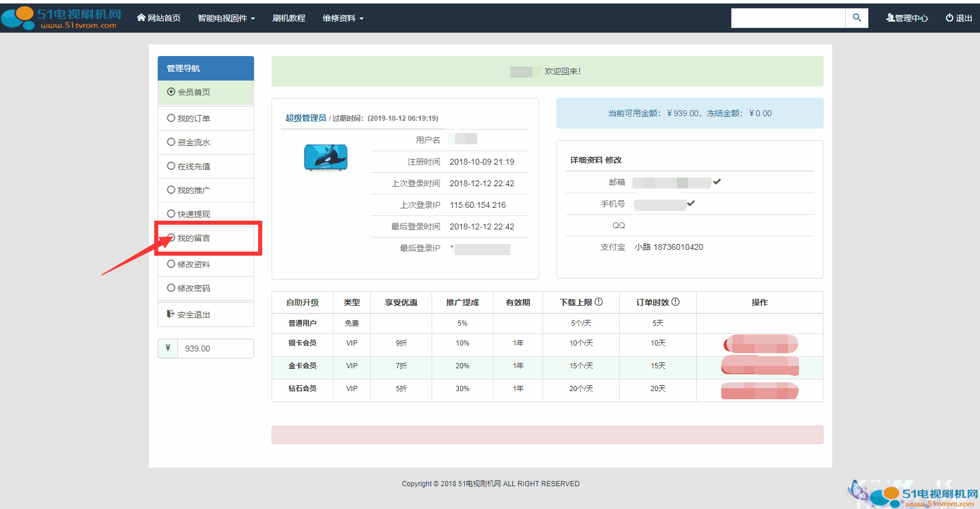Click the 金卡会员 row label
Image resolution: width=980 pixels, height=509 pixels.
[303, 366]
